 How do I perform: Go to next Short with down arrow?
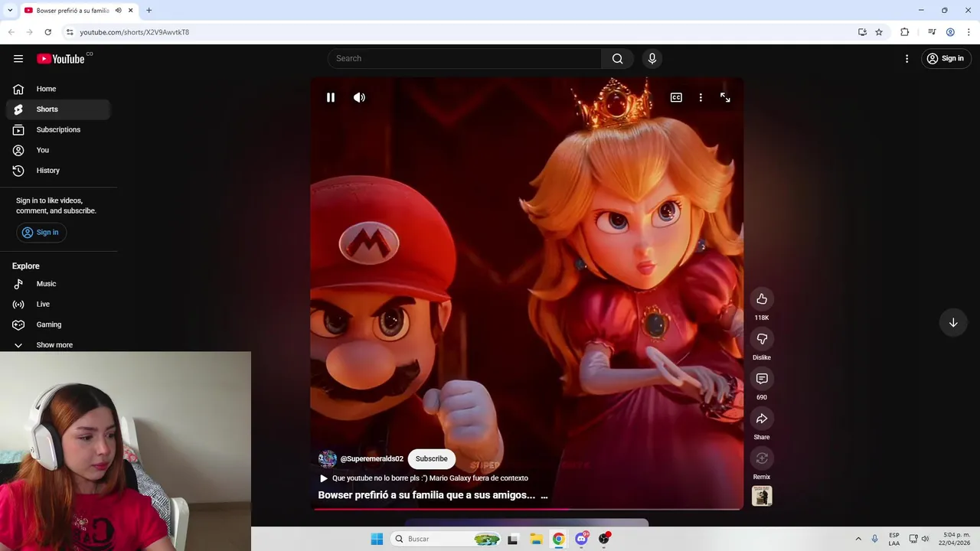coord(953,323)
